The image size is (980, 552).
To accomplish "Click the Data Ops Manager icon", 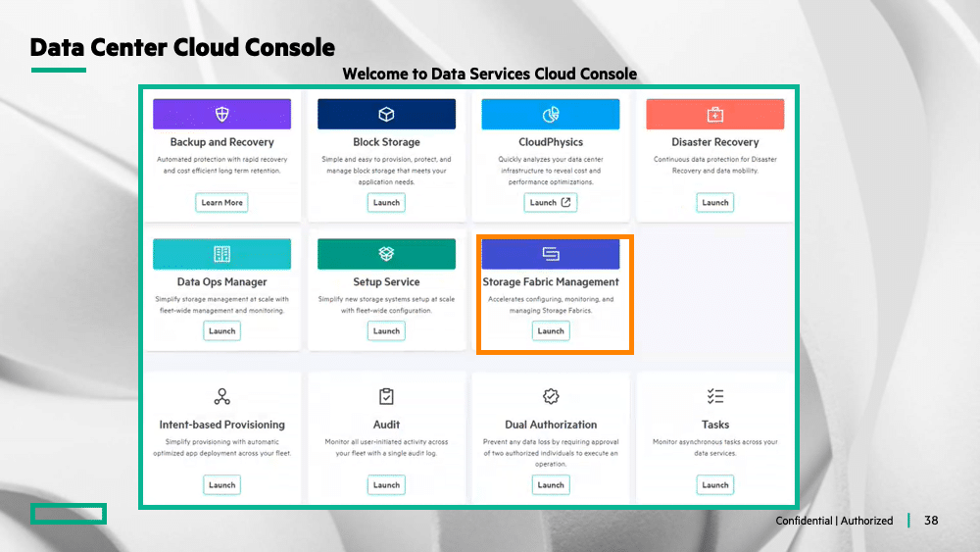I will click(x=221, y=254).
